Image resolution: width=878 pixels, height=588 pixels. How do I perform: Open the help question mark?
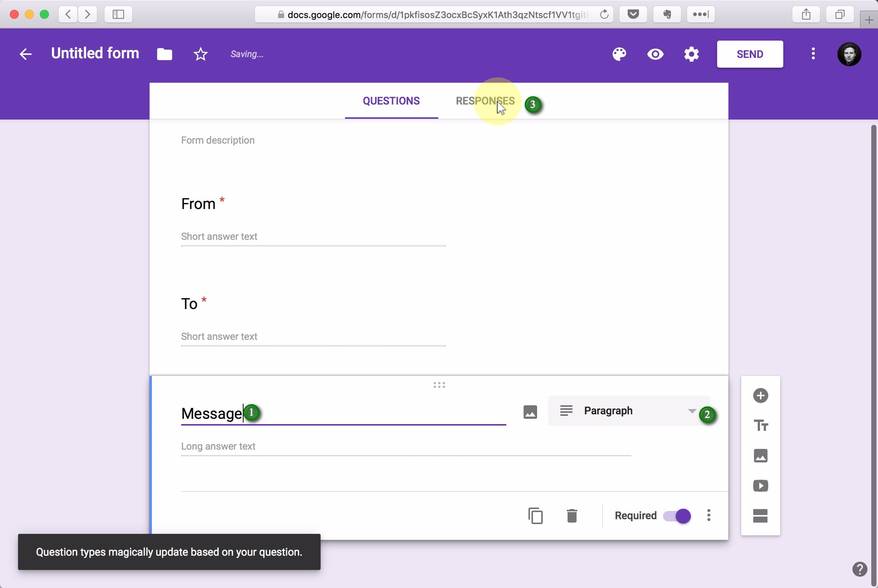[860, 569]
